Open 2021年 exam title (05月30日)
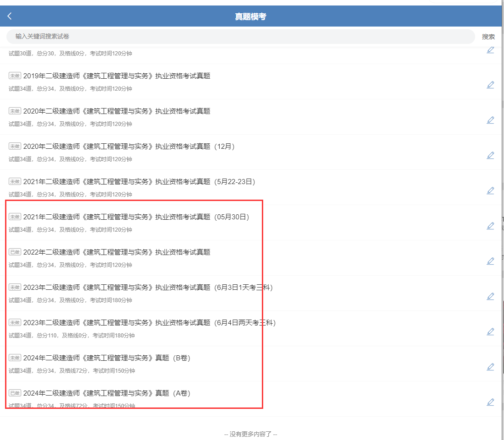Screen dimensions: 504x440 (136, 217)
